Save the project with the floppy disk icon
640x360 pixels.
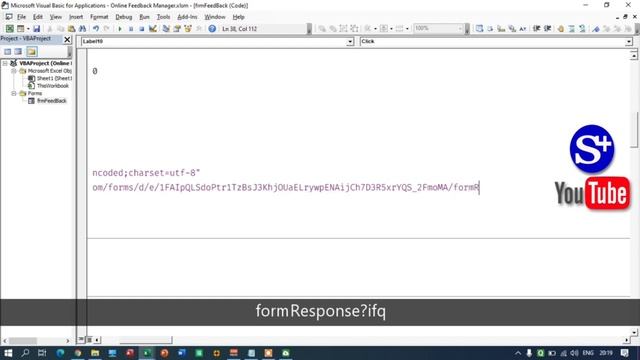(x=36, y=29)
